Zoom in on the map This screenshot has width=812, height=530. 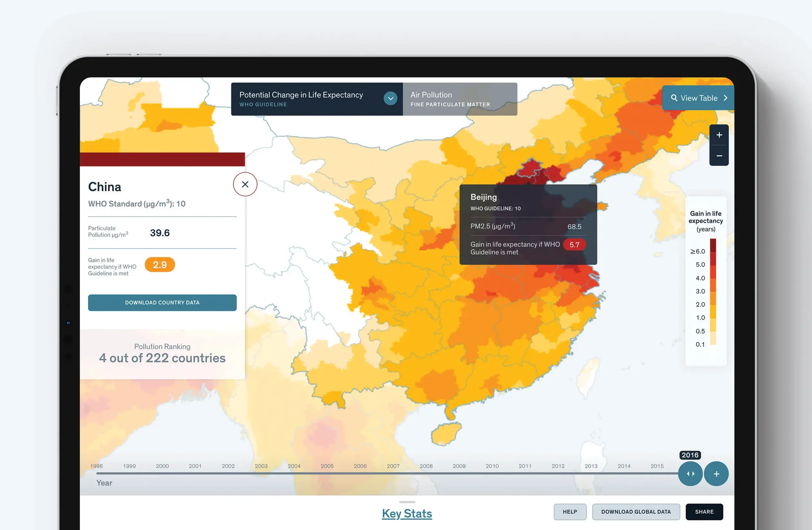coord(719,135)
